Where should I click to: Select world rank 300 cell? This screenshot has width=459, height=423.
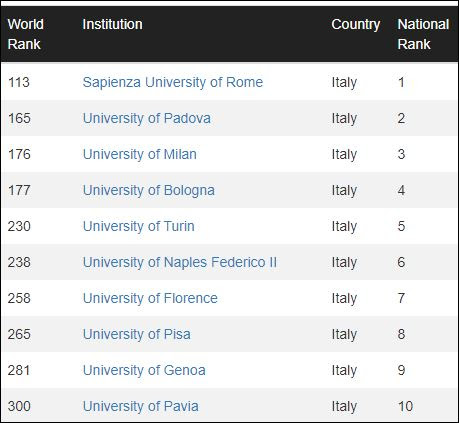19,406
